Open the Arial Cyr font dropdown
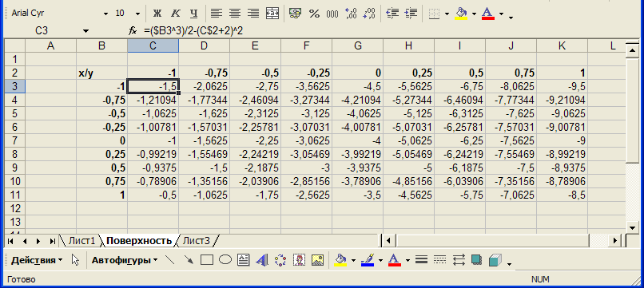This screenshot has height=288, width=644. tap(106, 14)
